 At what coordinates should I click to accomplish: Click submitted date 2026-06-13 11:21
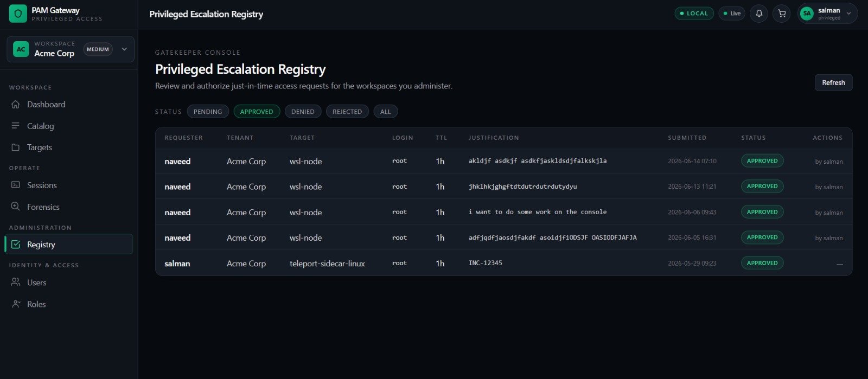click(x=692, y=187)
